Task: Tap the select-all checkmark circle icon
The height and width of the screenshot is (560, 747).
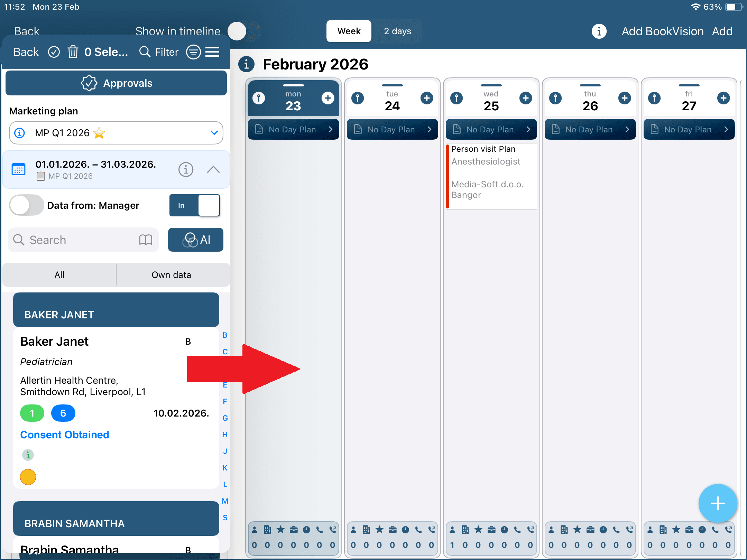Action: pos(54,52)
